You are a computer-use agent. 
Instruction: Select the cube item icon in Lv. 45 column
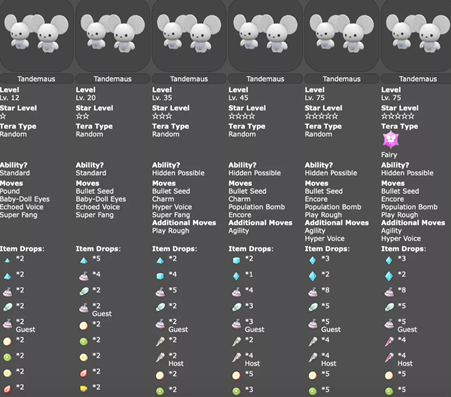tap(236, 260)
